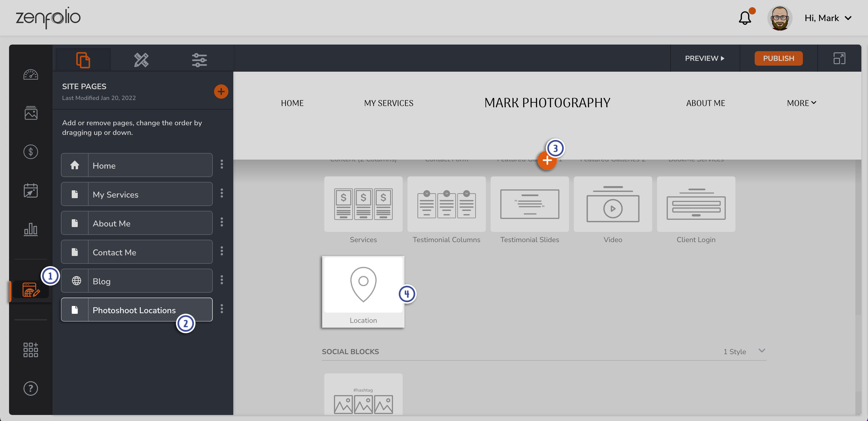The width and height of the screenshot is (868, 421).
Task: Click the '1 Style' label
Action: point(734,352)
